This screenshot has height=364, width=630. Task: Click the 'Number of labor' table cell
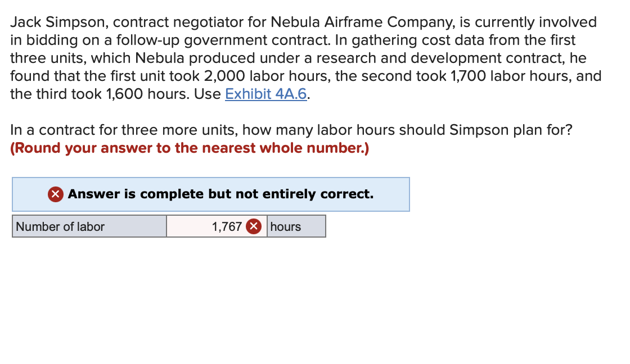click(88, 226)
